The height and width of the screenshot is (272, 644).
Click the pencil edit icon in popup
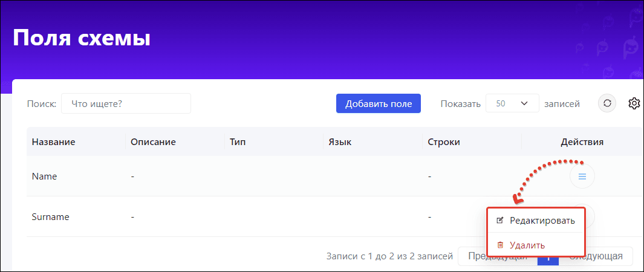[500, 220]
